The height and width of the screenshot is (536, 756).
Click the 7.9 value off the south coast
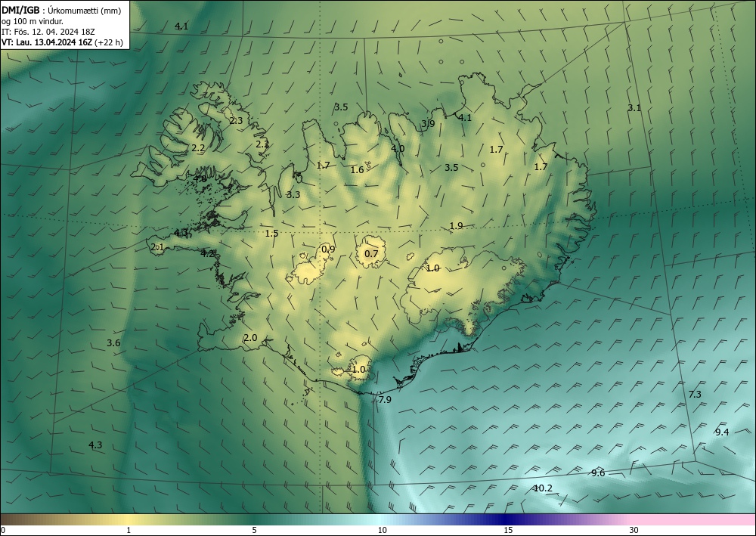pos(385,399)
